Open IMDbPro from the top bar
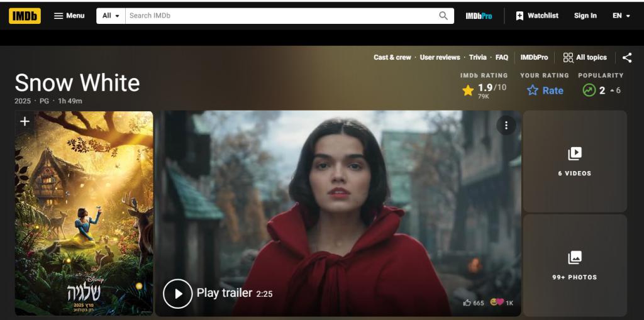Screen dimensions: 644x320 pos(479,16)
